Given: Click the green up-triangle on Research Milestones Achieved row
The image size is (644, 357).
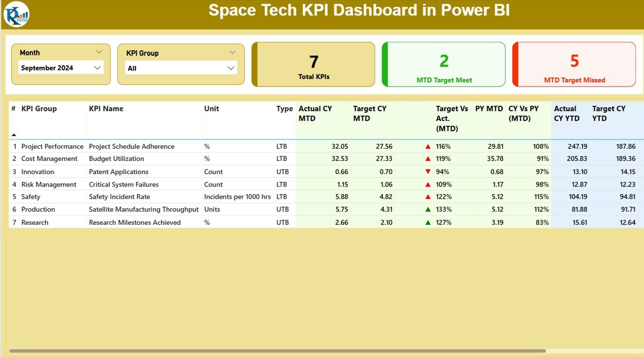Looking at the screenshot, I should pyautogui.click(x=427, y=222).
